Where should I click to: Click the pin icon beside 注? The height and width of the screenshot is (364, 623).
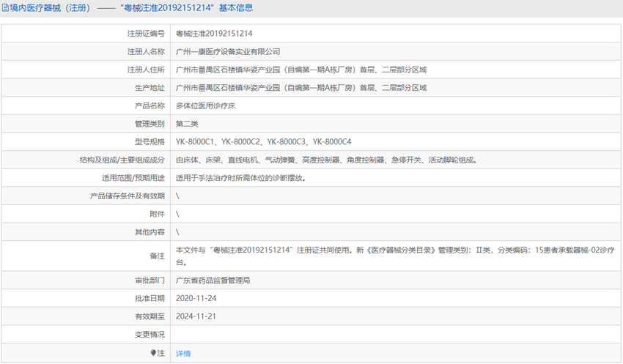point(153,353)
